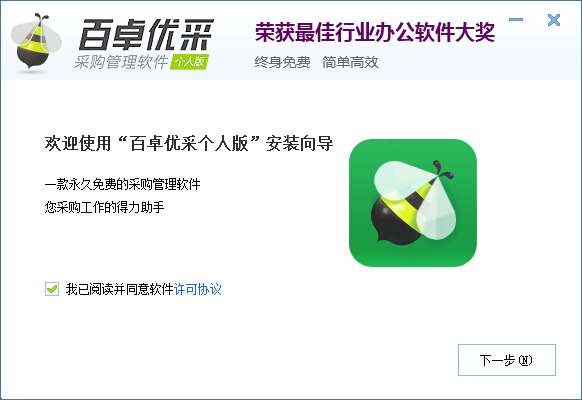
Task: Click the 采购管理软件 subtitle in header
Action: 121,62
